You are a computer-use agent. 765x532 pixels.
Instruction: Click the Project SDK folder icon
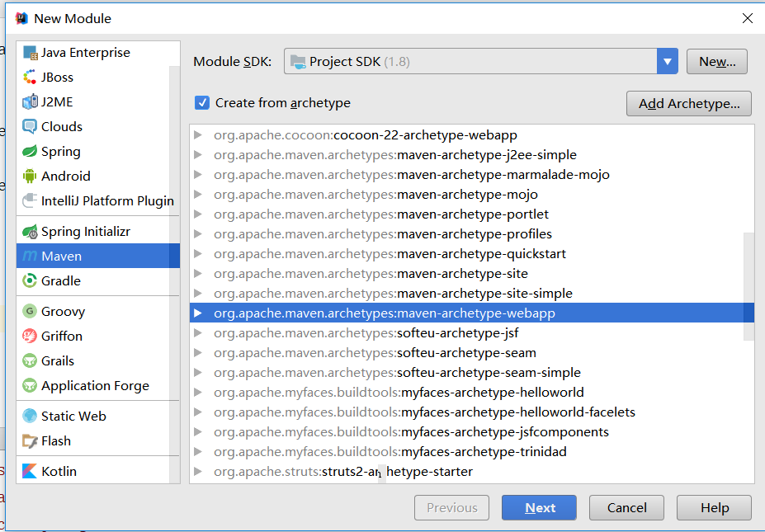[298, 61]
